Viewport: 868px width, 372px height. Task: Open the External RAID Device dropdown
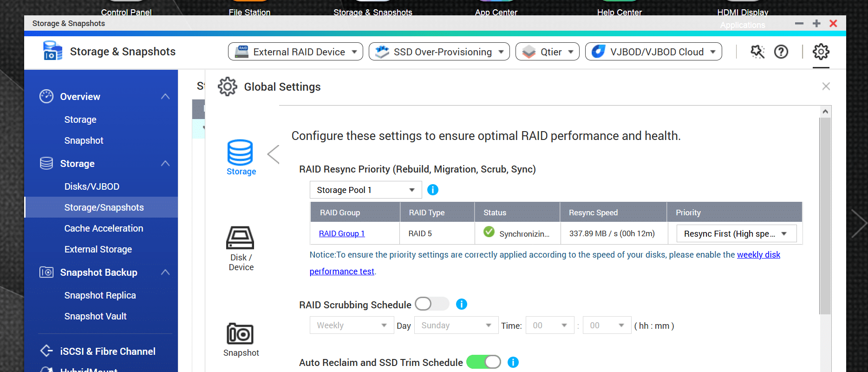coord(295,52)
